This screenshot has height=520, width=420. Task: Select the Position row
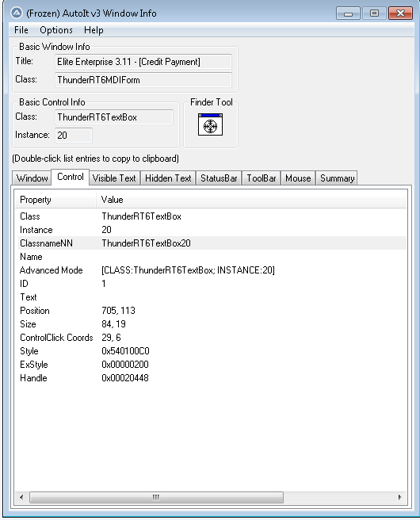[x=212, y=311]
